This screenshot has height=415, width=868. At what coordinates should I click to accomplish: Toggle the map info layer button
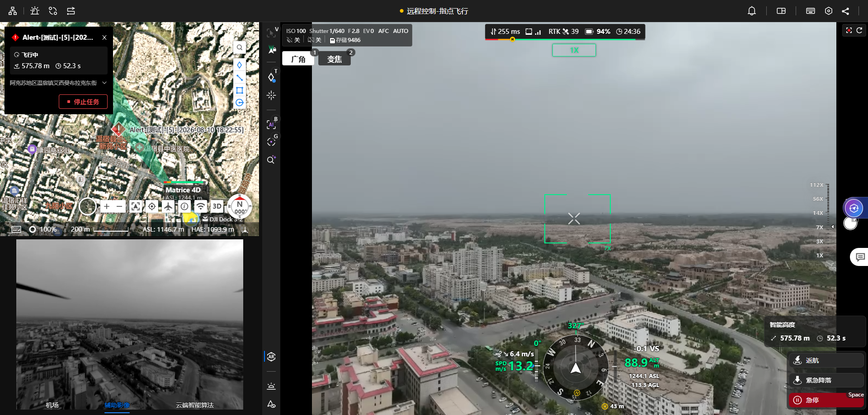click(184, 206)
